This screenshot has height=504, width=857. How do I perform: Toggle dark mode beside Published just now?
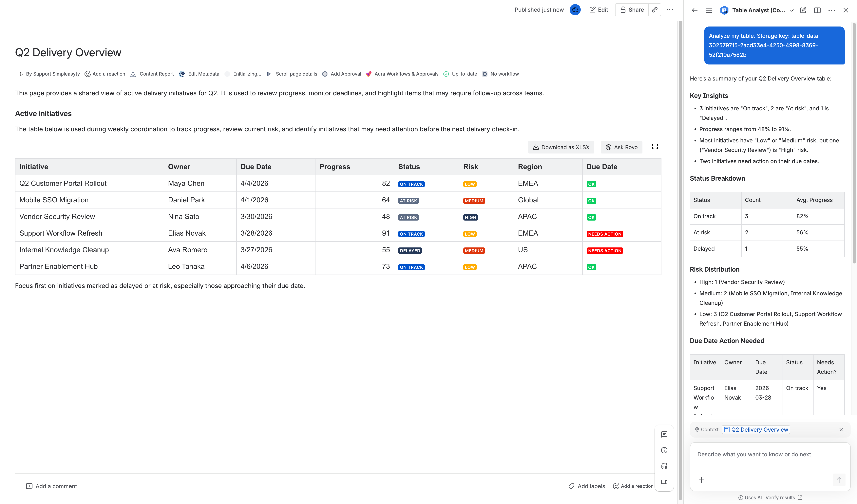tap(575, 9)
